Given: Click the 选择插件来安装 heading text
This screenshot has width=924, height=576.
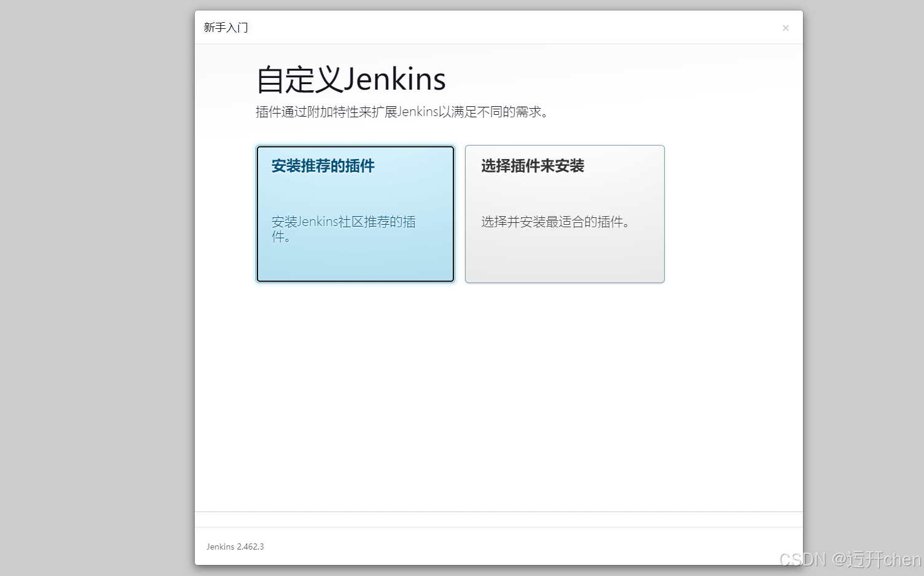Looking at the screenshot, I should coord(531,166).
